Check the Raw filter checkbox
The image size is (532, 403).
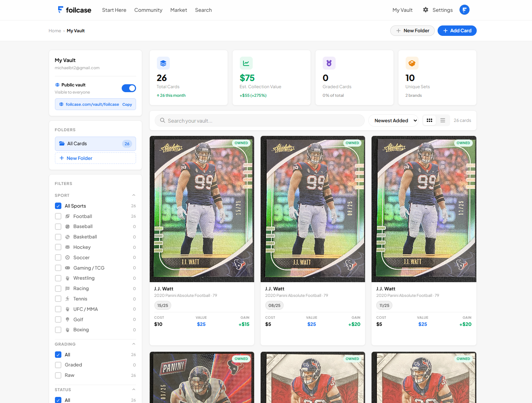pos(58,375)
